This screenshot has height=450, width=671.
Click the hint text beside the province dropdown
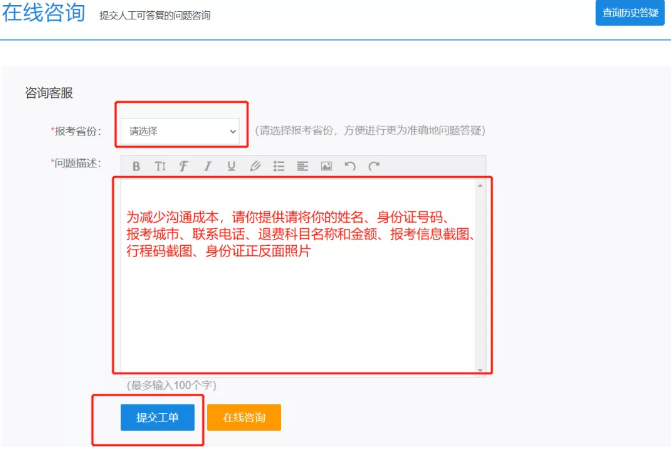370,130
